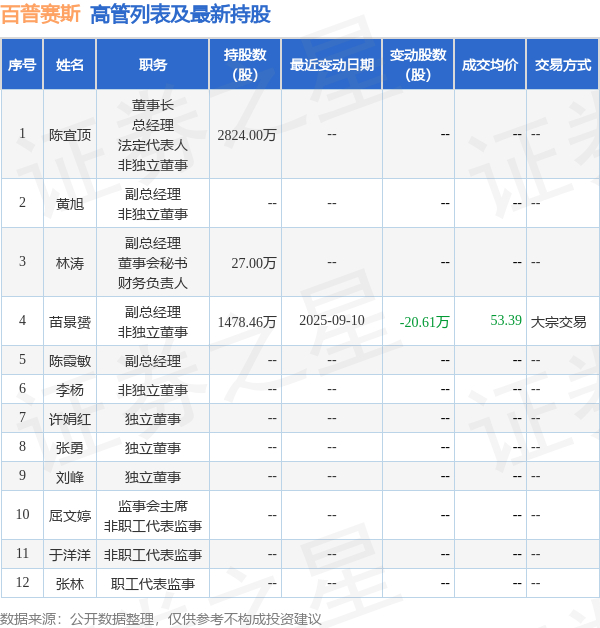Select the name 于洋洋
The width and height of the screenshot is (600, 628).
pyautogui.click(x=70, y=555)
